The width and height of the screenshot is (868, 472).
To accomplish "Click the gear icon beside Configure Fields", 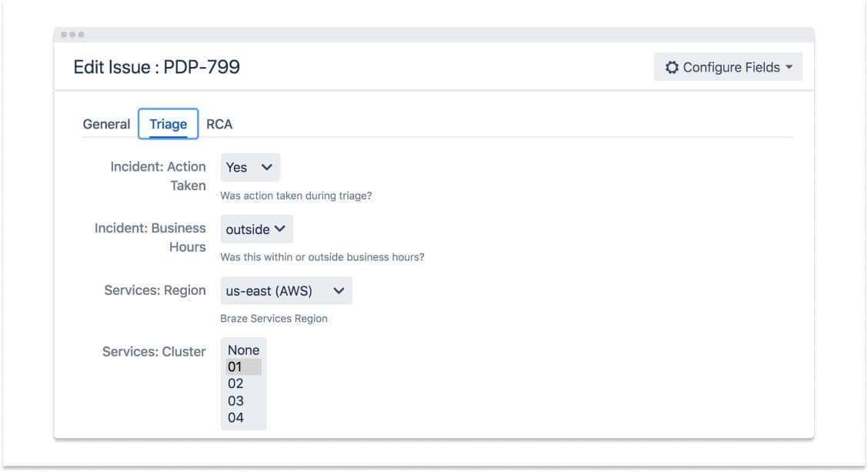I will [x=672, y=68].
